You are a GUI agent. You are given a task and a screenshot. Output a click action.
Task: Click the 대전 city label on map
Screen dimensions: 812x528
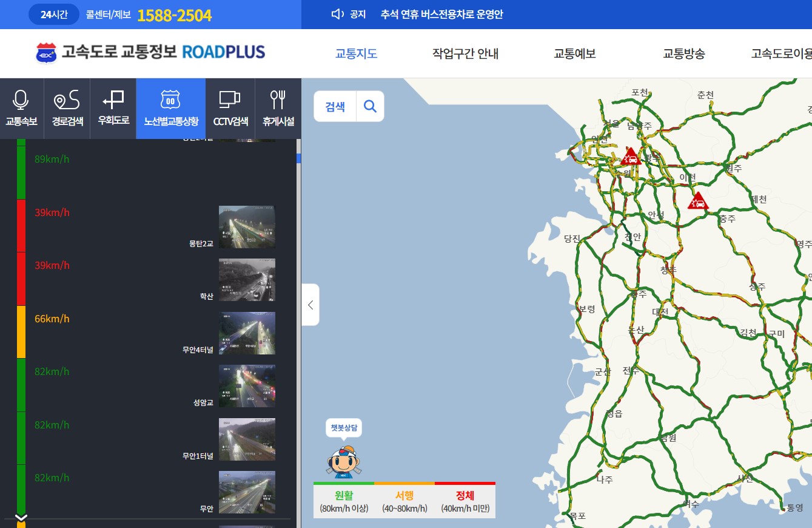coord(660,312)
